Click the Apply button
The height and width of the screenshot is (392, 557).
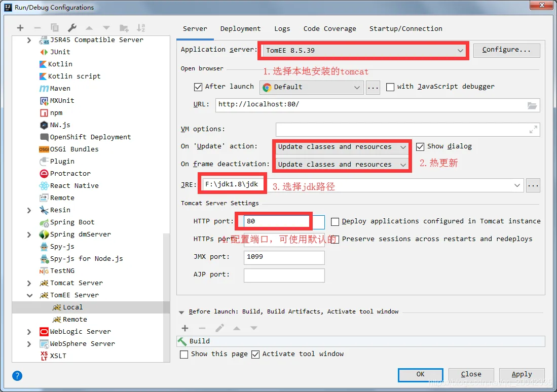(522, 374)
